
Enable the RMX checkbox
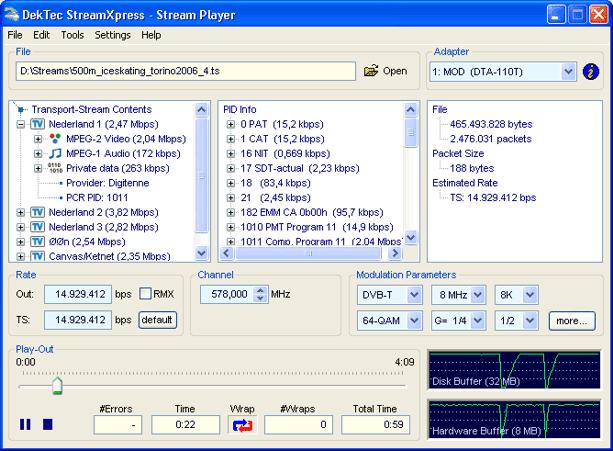coord(146,294)
